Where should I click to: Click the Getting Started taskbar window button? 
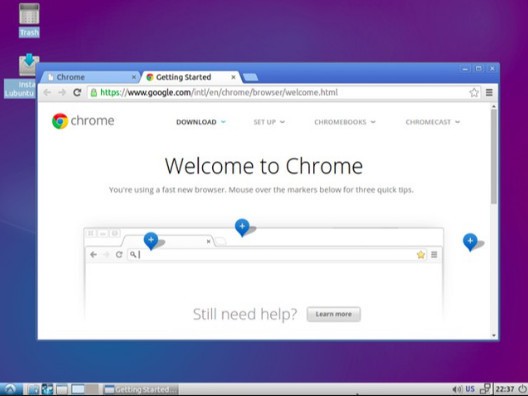point(140,390)
